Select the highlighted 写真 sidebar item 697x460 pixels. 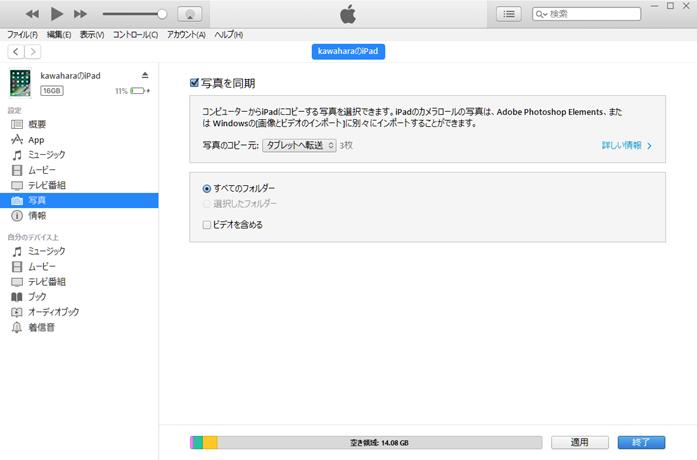79,200
